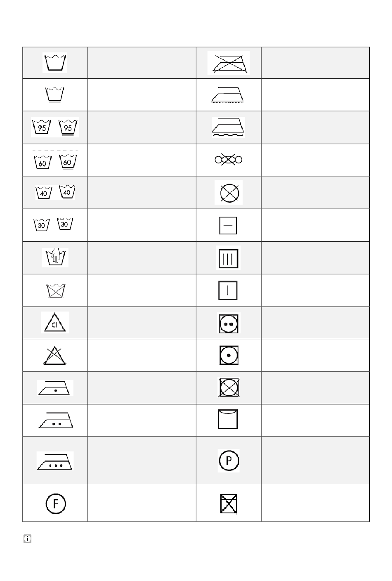Image resolution: width=392 pixels, height=581 pixels.
Task: Click the do not bleach crossed triangle
Action: (55, 355)
